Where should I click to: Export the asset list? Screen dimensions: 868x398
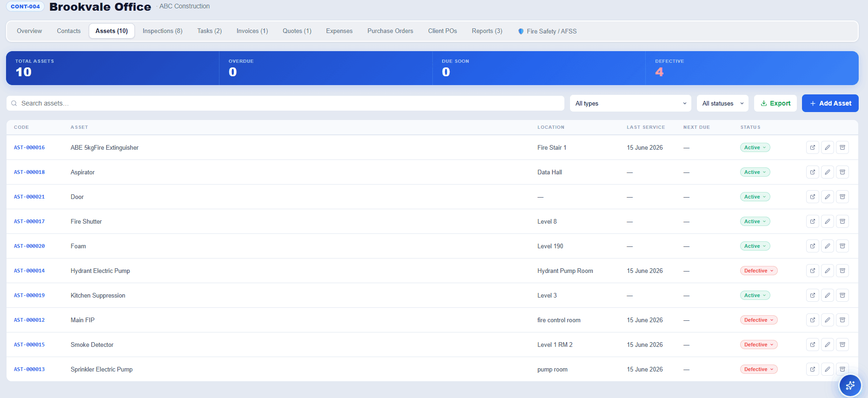tap(775, 103)
